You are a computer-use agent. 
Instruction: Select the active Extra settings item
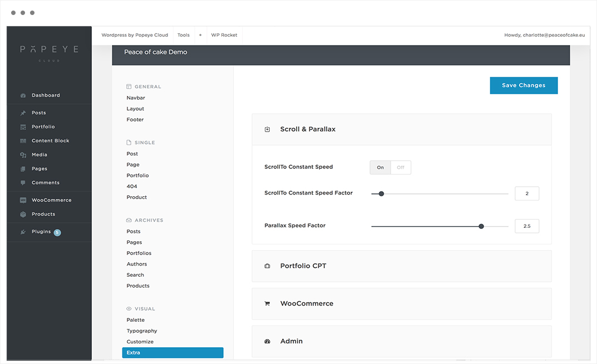coord(172,352)
